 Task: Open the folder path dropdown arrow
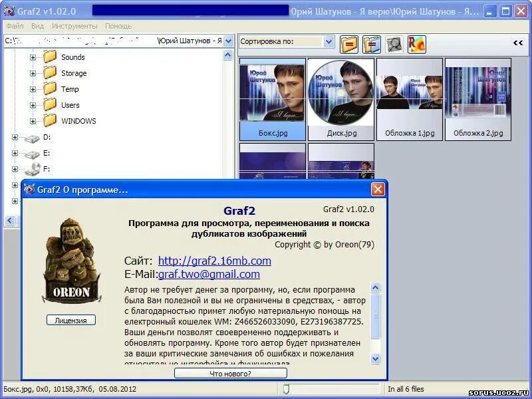[x=229, y=41]
